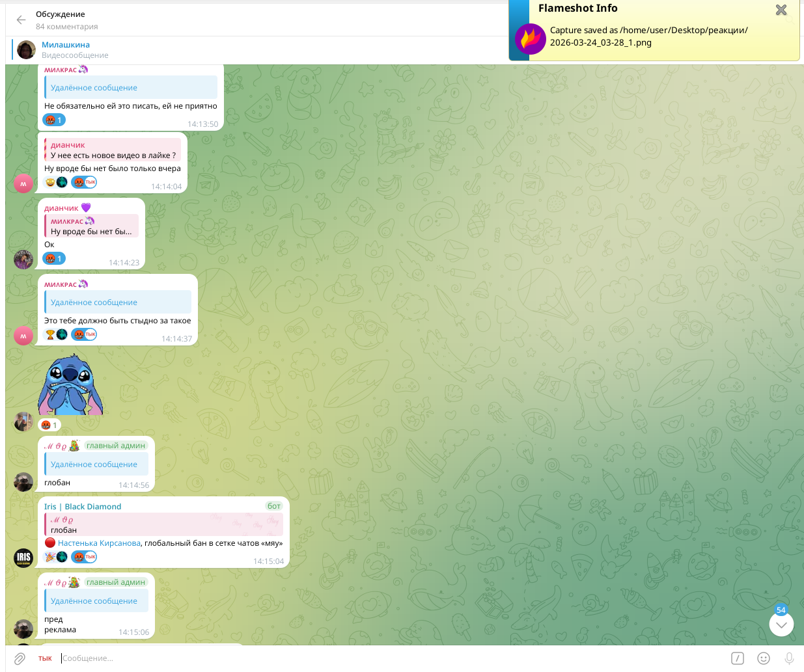The width and height of the screenshot is (804, 672).
Task: Toggle party popper reaction on Iris bot message
Action: point(56,557)
